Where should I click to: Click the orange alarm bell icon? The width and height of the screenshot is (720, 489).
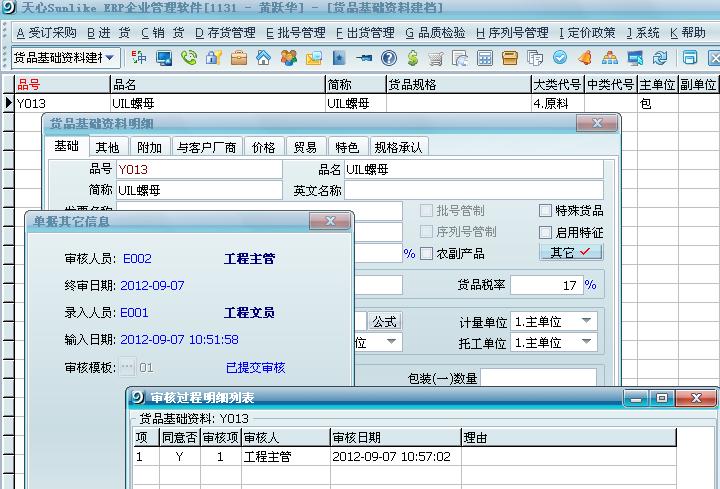tap(584, 58)
